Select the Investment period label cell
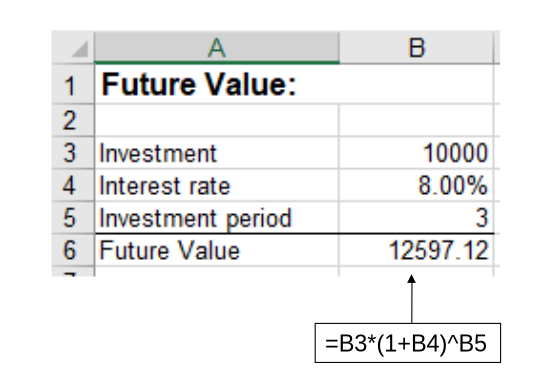Screen dimensions: 533x382 coord(217,218)
